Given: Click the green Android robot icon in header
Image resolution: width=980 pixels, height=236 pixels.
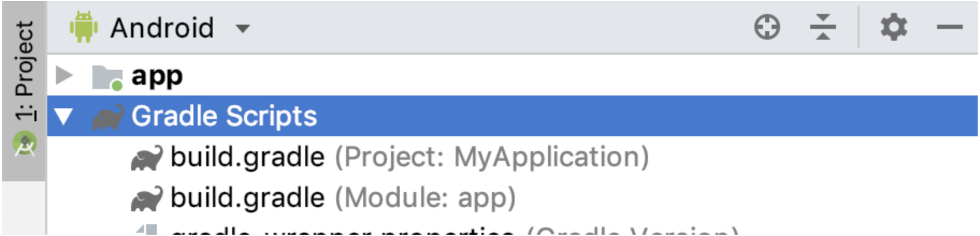Looking at the screenshot, I should [x=83, y=27].
